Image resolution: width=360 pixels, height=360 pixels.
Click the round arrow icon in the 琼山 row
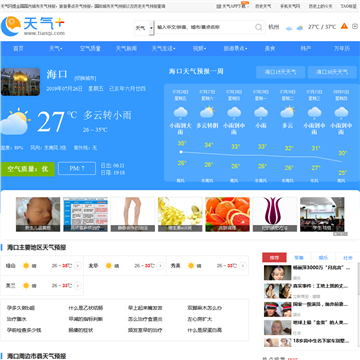(78, 266)
